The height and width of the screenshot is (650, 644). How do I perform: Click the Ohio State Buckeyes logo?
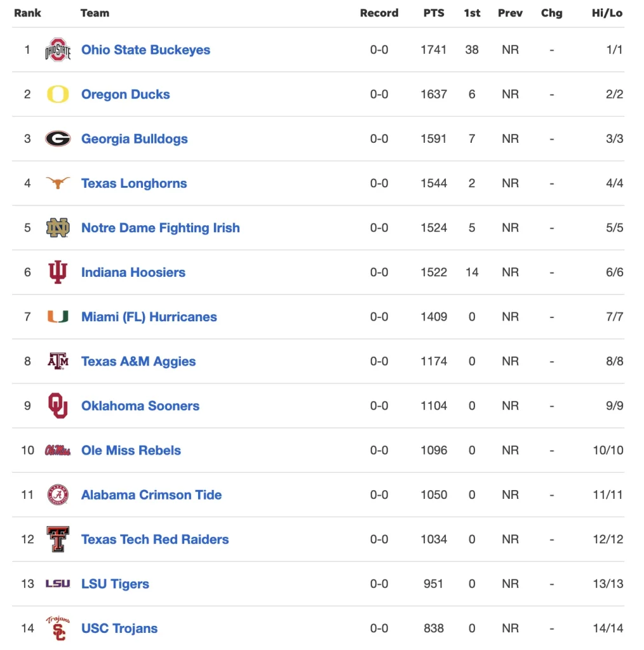(x=58, y=50)
